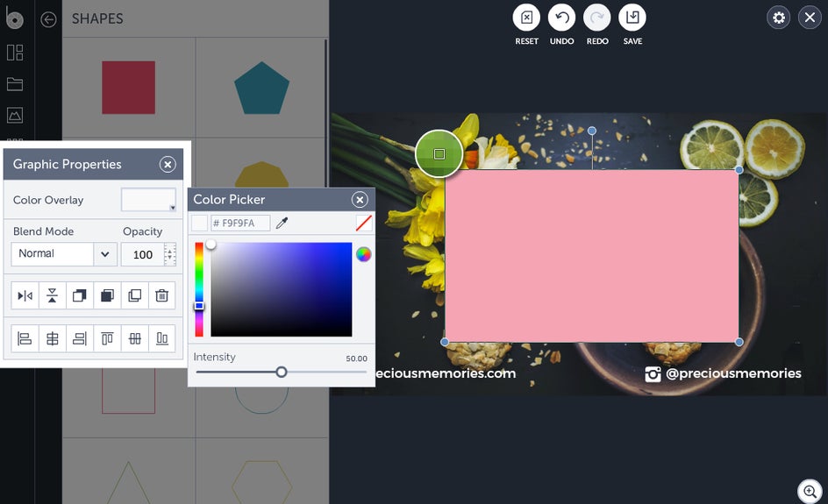This screenshot has height=504, width=828.
Task: Open the Color Overlay swatch
Action: [148, 200]
